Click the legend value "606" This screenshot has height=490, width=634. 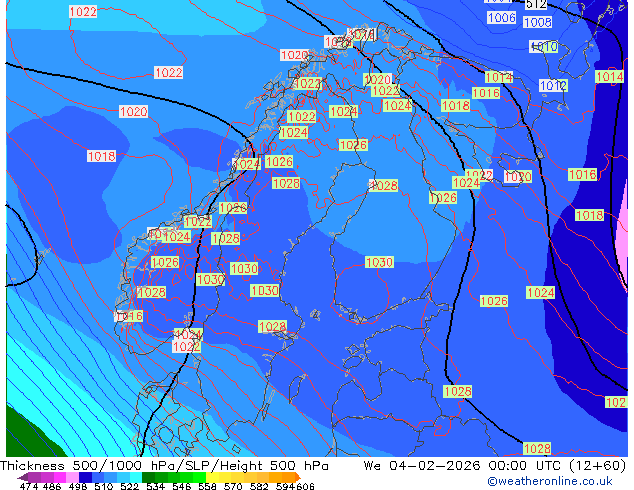click(305, 486)
